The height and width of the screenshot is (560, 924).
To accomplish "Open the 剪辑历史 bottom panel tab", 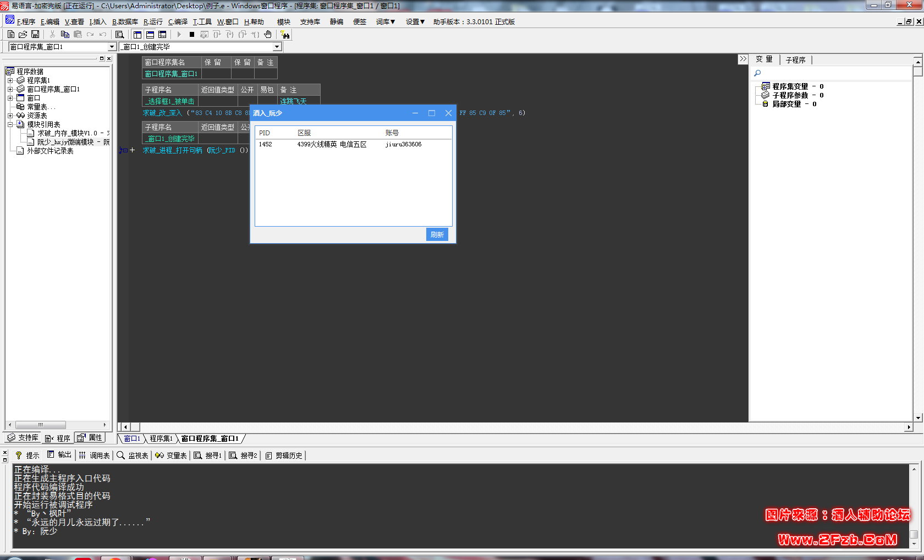I will (283, 455).
